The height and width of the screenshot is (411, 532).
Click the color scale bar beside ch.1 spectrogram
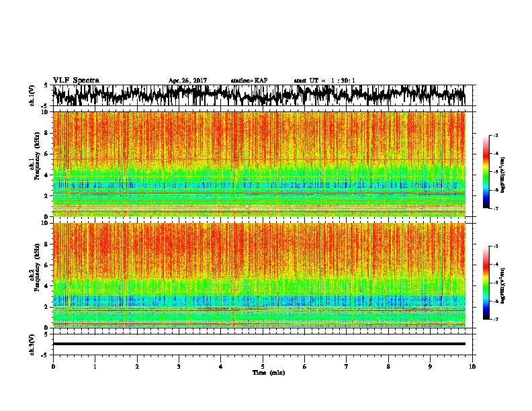[x=486, y=172]
